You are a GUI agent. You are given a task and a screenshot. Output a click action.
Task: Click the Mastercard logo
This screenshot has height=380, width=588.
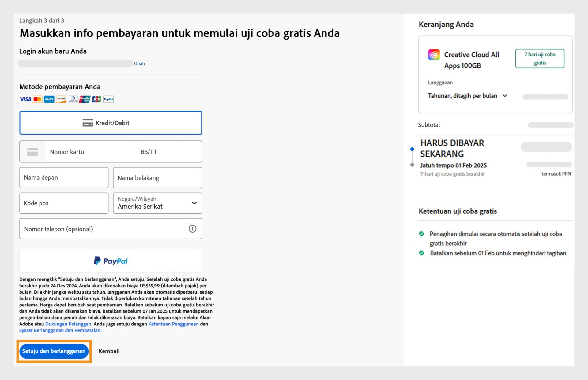(x=37, y=99)
